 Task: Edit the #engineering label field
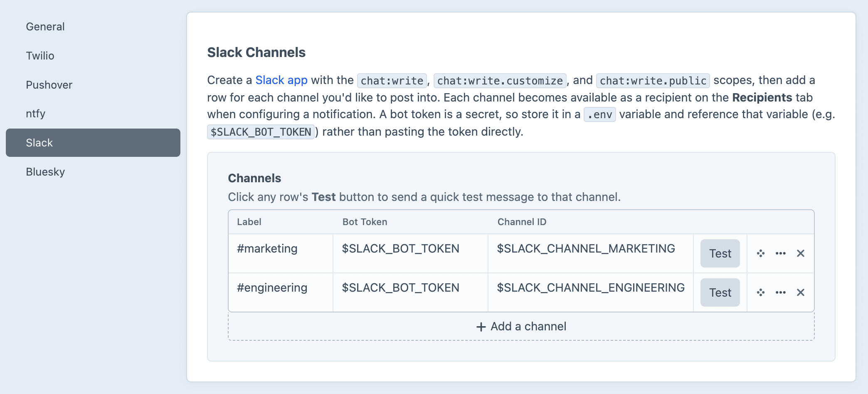pos(281,292)
